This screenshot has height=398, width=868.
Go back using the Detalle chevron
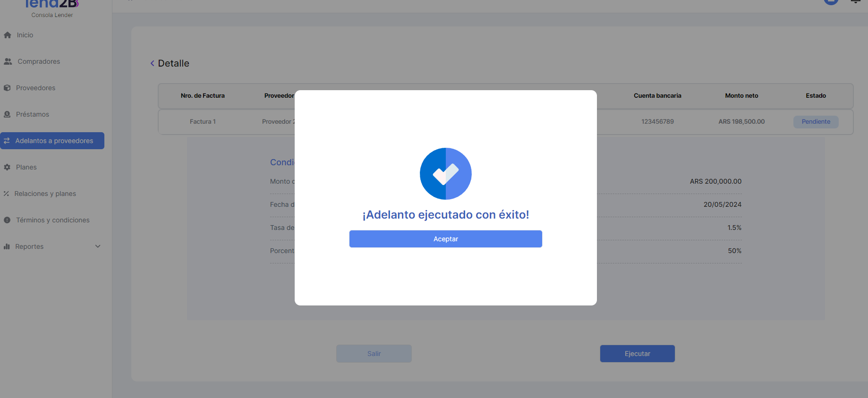pos(152,63)
